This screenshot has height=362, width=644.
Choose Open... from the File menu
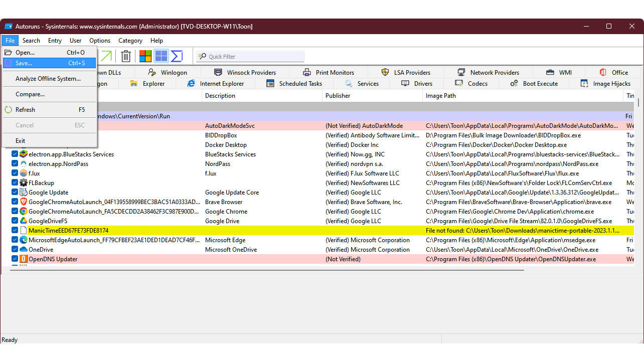point(49,53)
